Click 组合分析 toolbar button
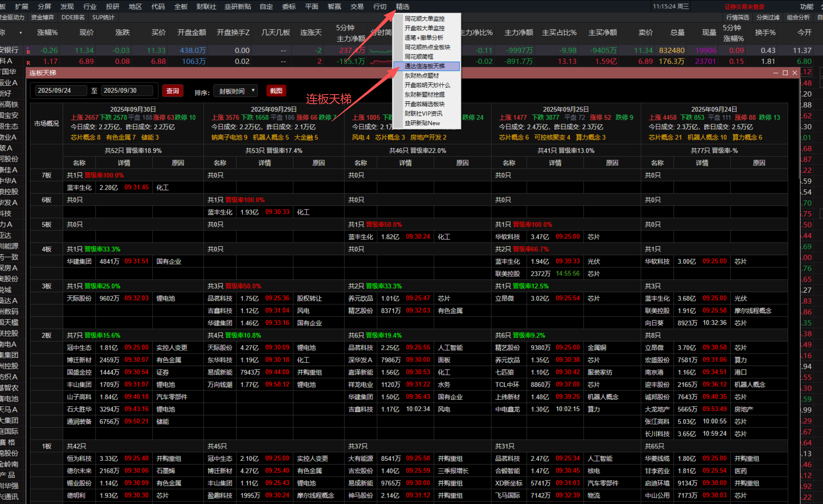Viewport: 823px width, 504px height. click(798, 17)
